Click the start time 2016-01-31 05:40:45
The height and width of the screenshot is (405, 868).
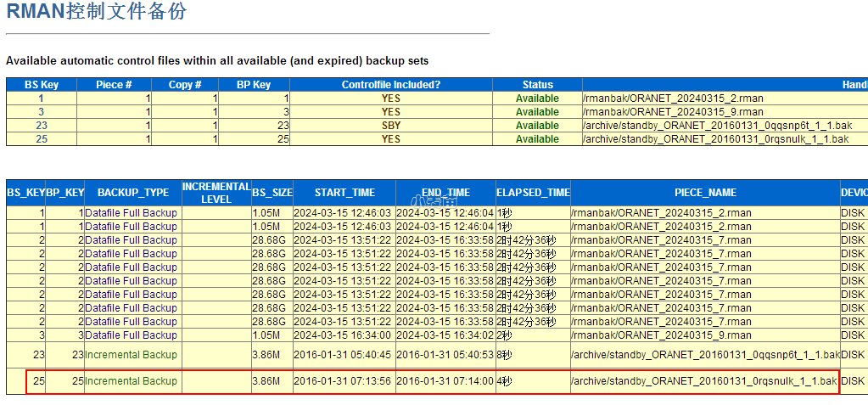click(x=343, y=355)
